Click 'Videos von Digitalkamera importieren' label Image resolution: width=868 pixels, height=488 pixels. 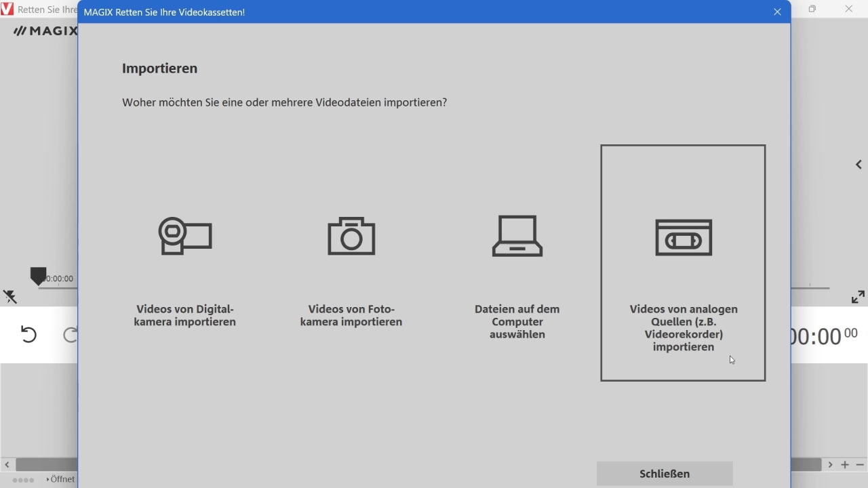point(185,316)
